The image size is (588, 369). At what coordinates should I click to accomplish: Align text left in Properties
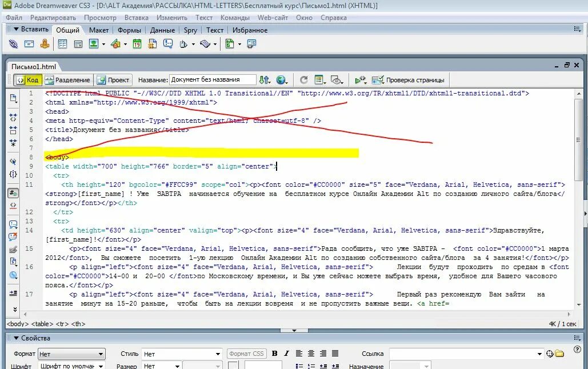click(299, 353)
